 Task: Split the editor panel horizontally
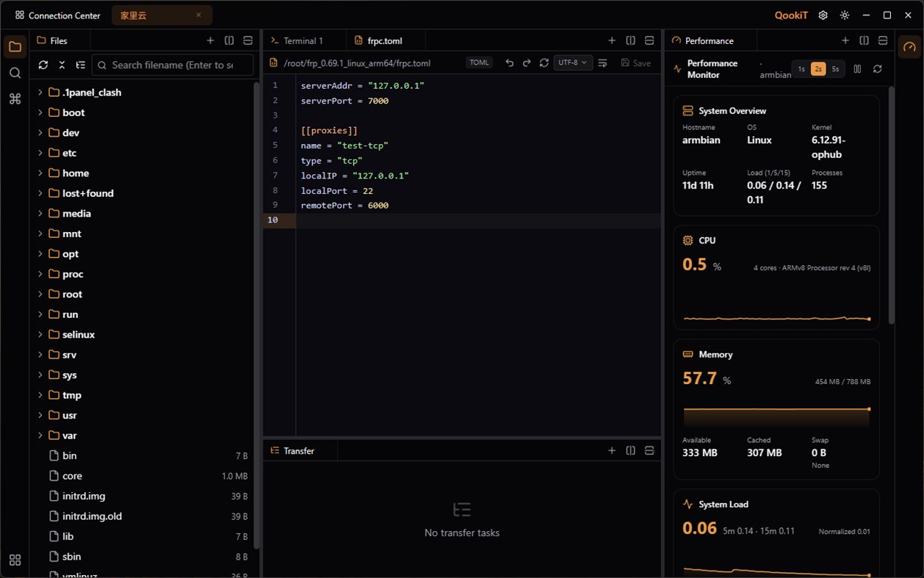pyautogui.click(x=649, y=40)
